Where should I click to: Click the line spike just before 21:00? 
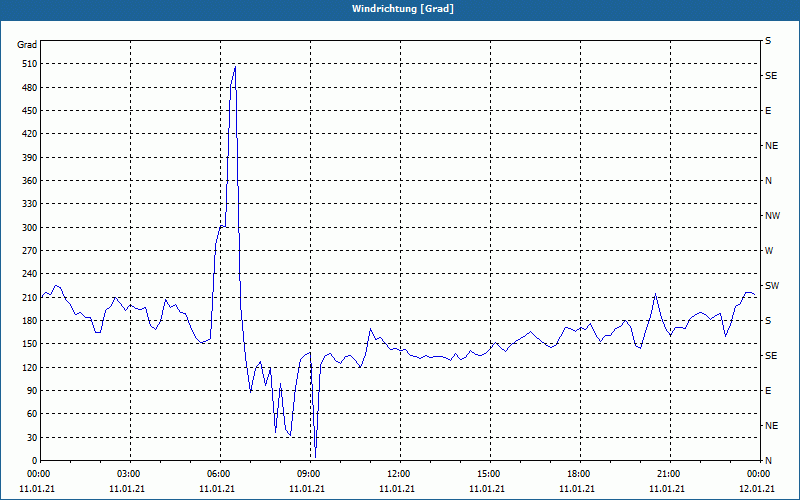(x=655, y=294)
